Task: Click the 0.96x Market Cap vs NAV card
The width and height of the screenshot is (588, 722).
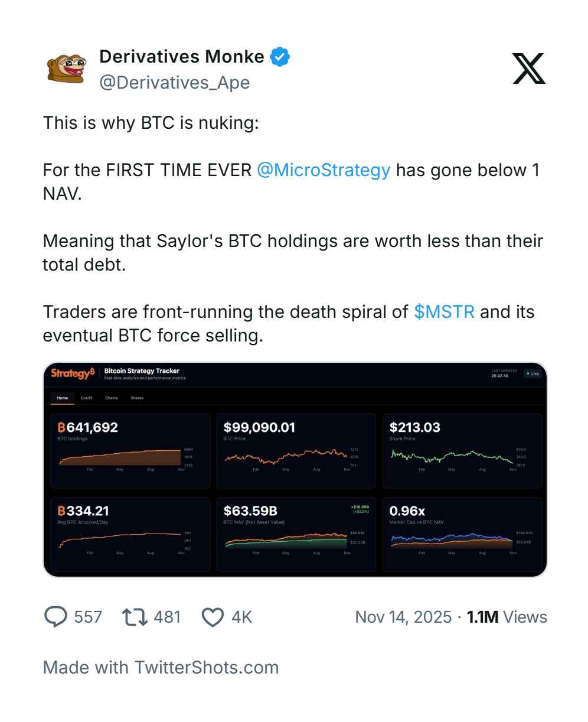Action: (x=462, y=534)
